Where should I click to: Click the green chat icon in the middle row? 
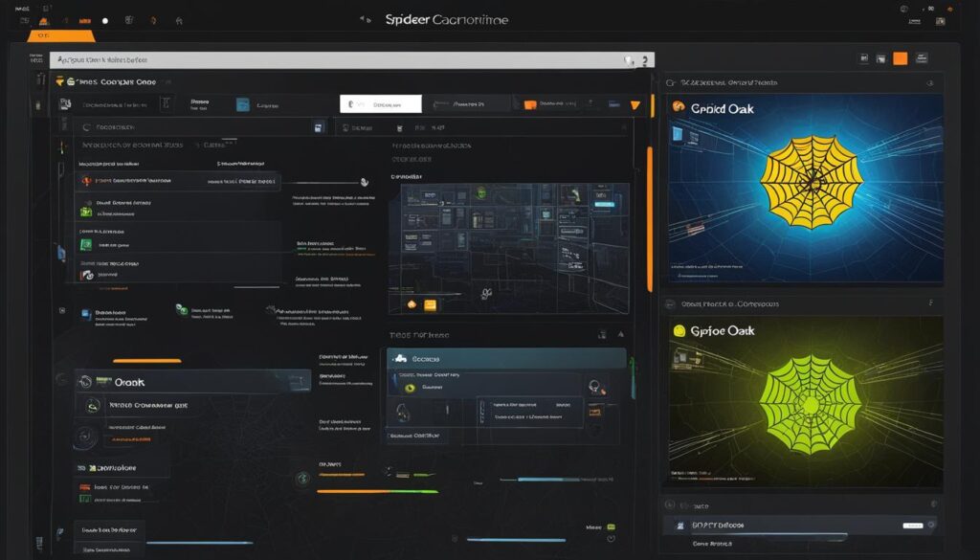(x=181, y=309)
